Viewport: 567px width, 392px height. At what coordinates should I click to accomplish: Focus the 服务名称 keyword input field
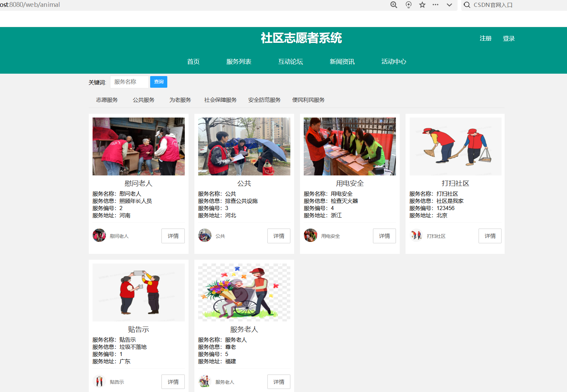(129, 82)
